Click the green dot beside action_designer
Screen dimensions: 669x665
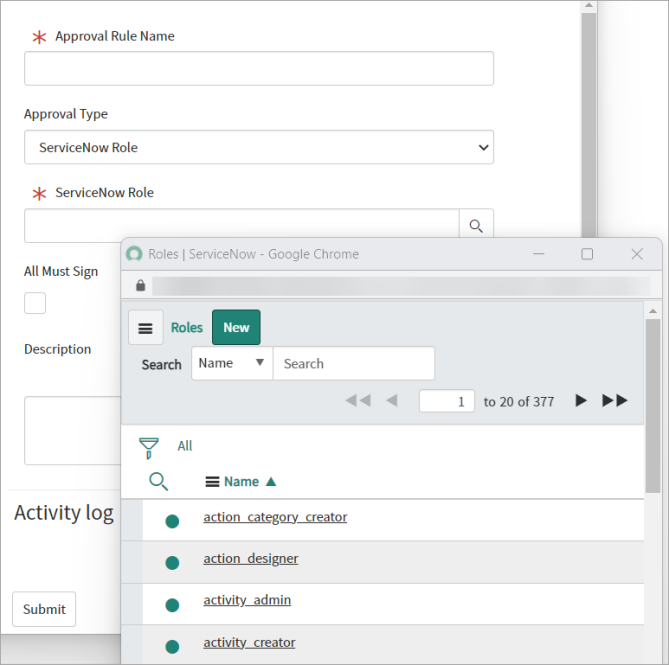[172, 563]
